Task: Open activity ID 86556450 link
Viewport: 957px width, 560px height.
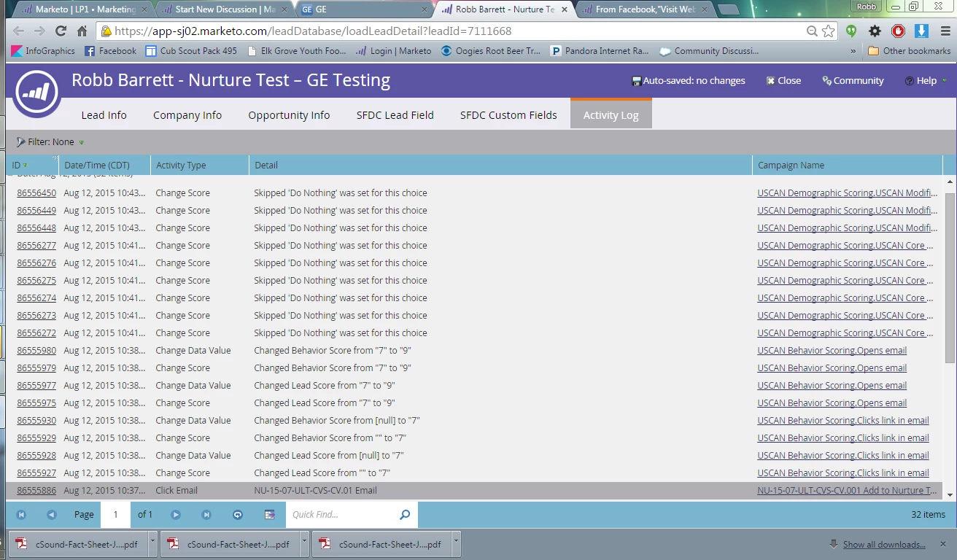Action: [x=36, y=193]
